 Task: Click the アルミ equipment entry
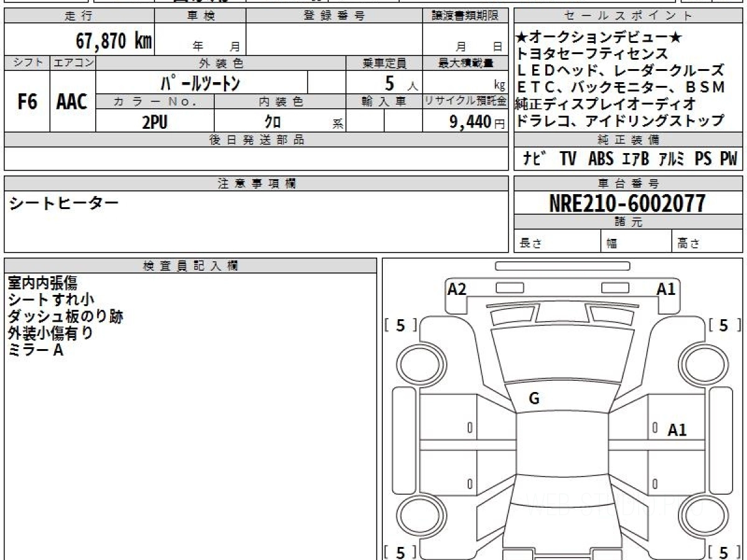[x=672, y=159]
